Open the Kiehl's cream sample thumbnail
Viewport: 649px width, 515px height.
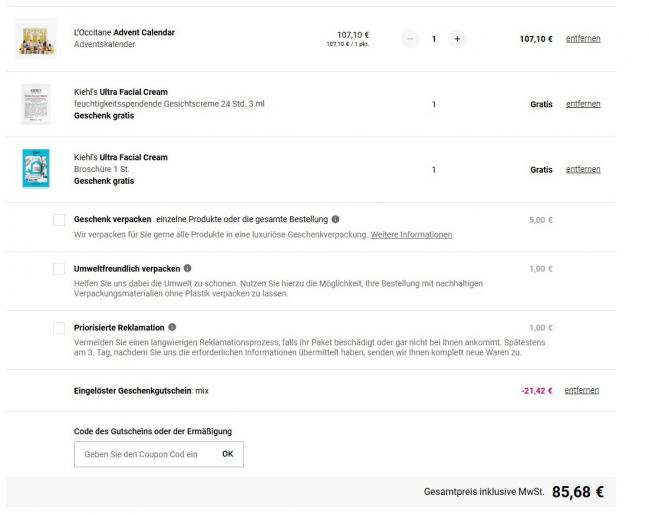[x=36, y=104]
